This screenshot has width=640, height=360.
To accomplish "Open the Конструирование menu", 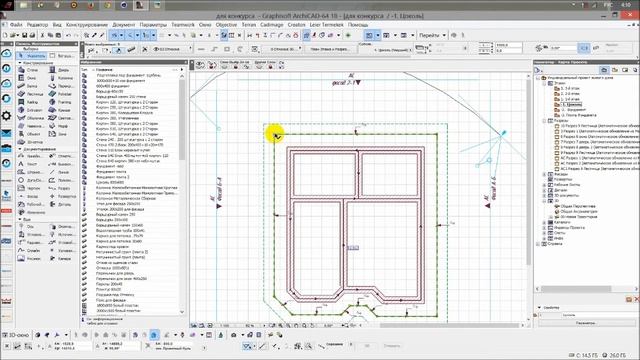I will click(x=87, y=25).
